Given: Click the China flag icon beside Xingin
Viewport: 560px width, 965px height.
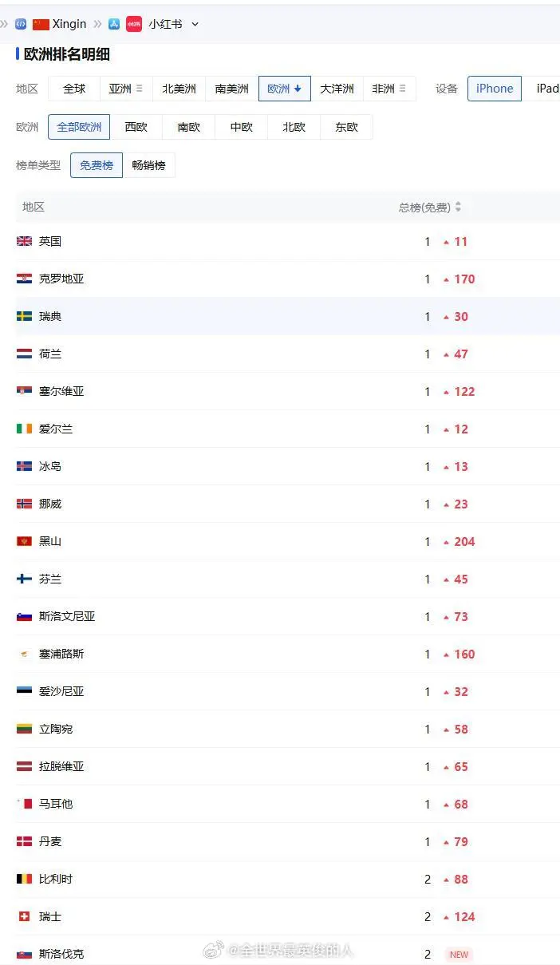Looking at the screenshot, I should 41,25.
